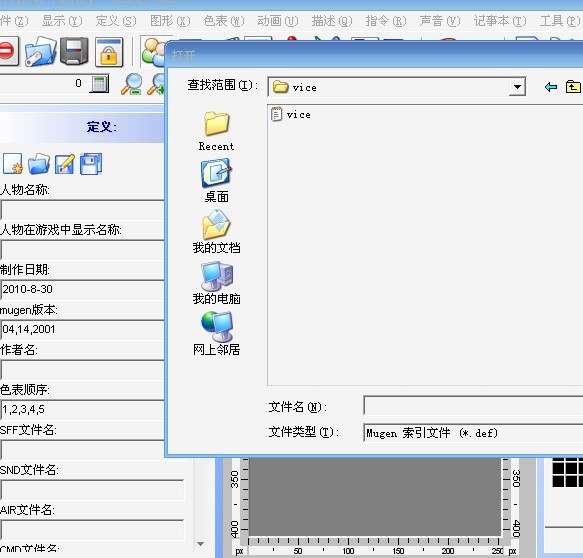
Task: Click the zoom out magnifier icon
Action: pyautogui.click(x=132, y=84)
